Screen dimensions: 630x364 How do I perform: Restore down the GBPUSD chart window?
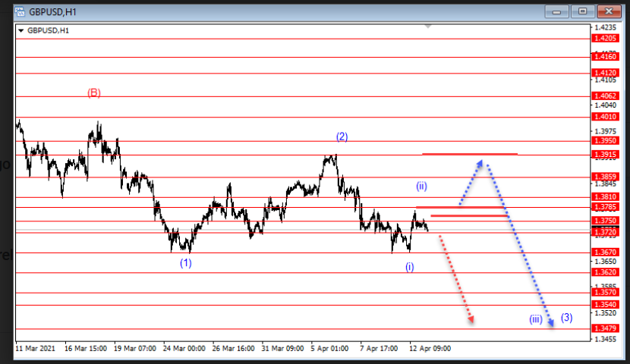[582, 11]
